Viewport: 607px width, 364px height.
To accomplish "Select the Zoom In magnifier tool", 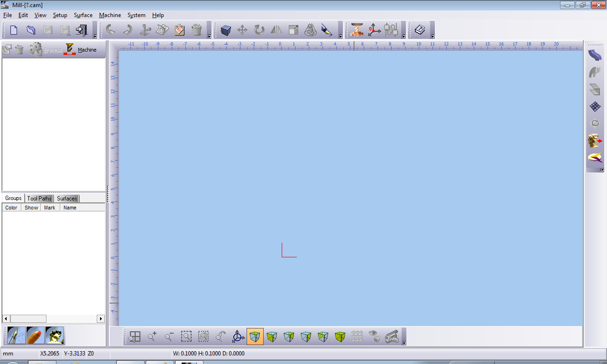I will pyautogui.click(x=152, y=336).
